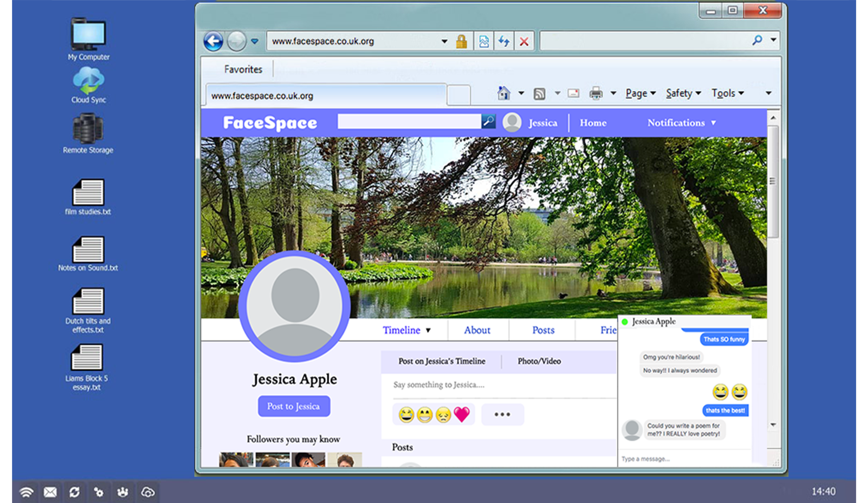
Task: Click the printer icon in toolbar
Action: click(596, 93)
